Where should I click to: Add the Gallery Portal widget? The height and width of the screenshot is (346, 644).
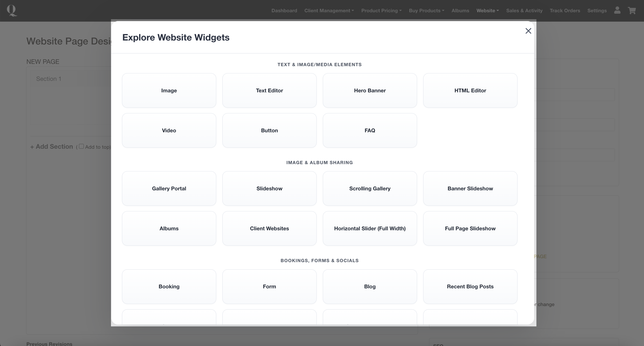coord(169,188)
